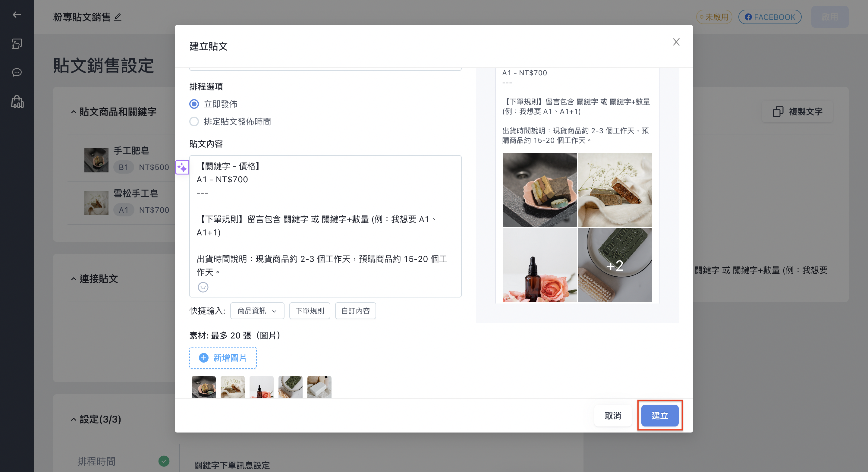Select the rose serum bottle thumbnail
868x472 pixels.
262,387
